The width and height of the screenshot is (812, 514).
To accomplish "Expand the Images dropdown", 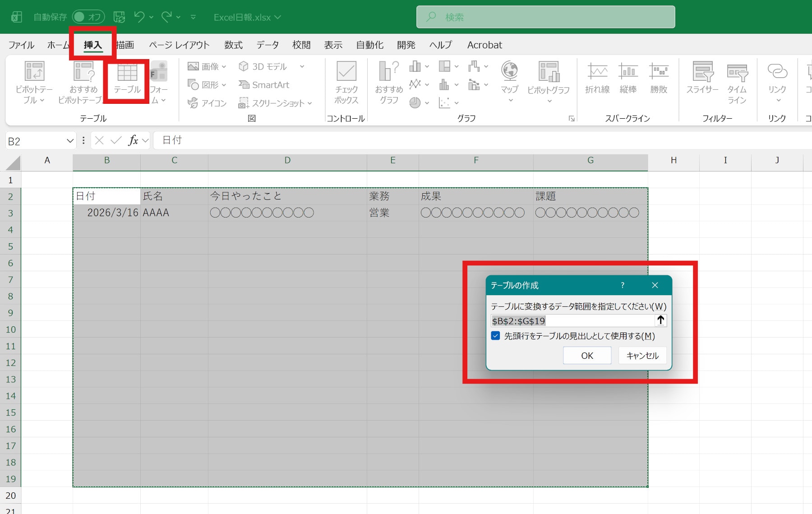I will pyautogui.click(x=207, y=66).
